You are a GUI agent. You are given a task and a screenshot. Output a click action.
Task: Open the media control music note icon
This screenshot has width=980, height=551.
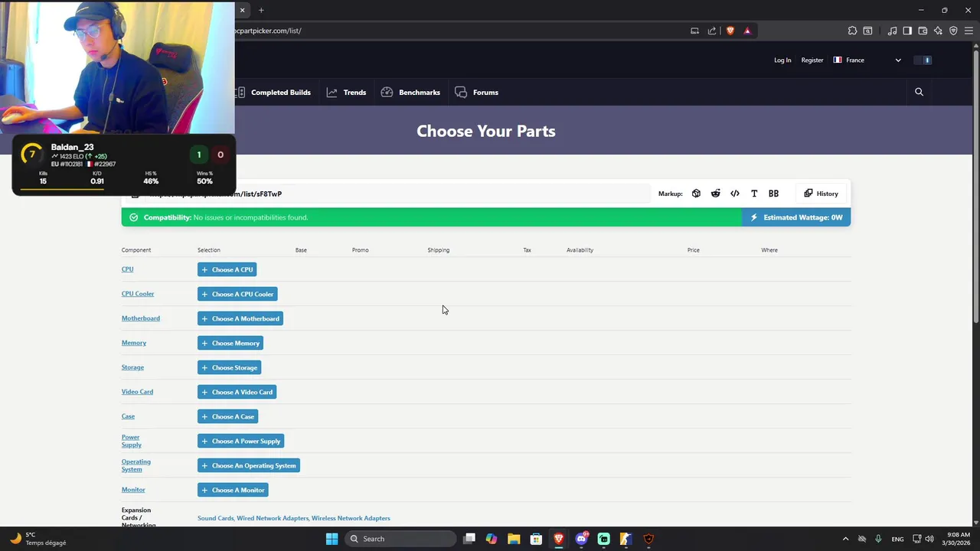tap(892, 31)
